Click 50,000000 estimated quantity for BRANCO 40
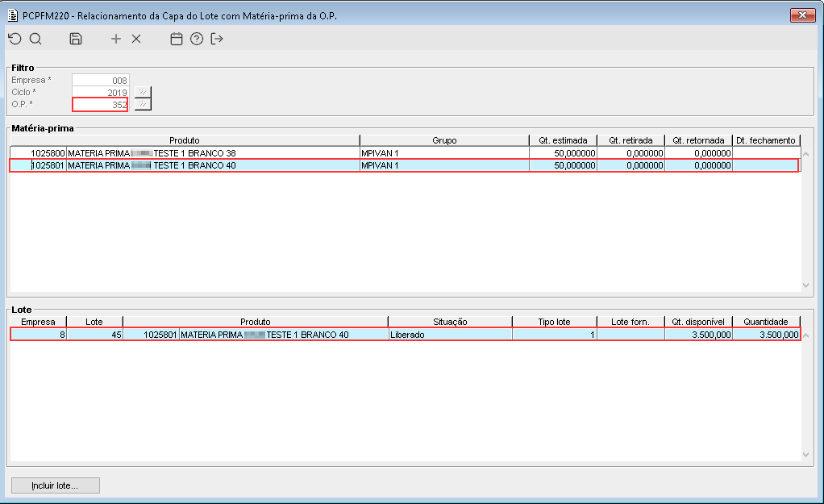This screenshot has height=504, width=824. [563, 165]
